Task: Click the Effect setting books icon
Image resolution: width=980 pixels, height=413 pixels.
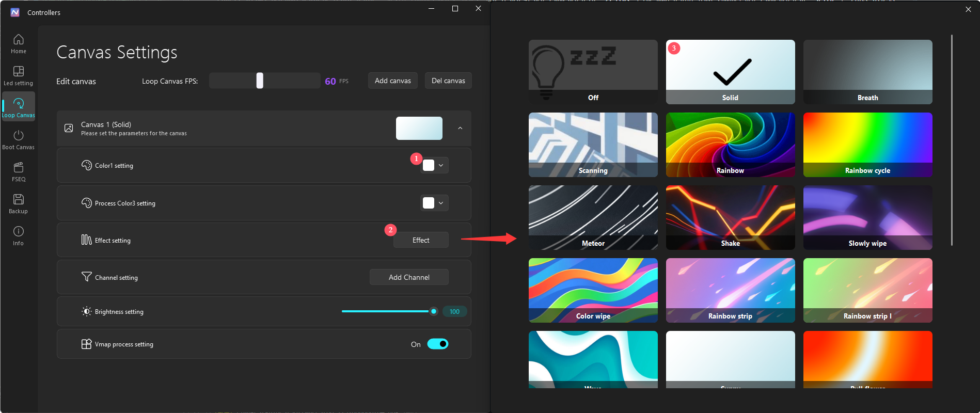Action: (87, 240)
